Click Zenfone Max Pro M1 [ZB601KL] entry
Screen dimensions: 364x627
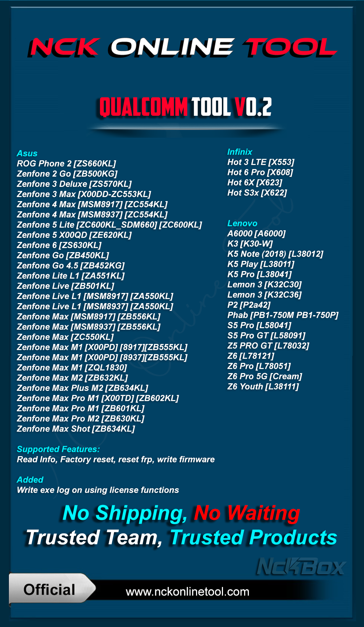coord(81,408)
